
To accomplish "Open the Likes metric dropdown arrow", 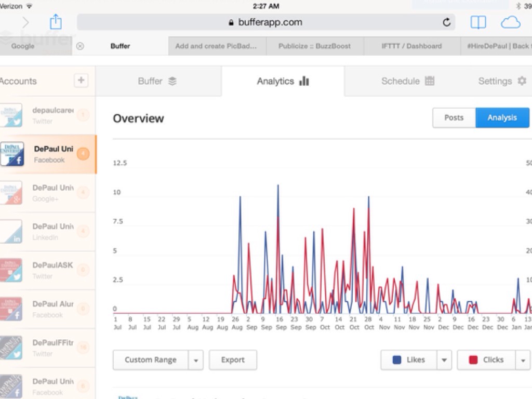I will [444, 360].
